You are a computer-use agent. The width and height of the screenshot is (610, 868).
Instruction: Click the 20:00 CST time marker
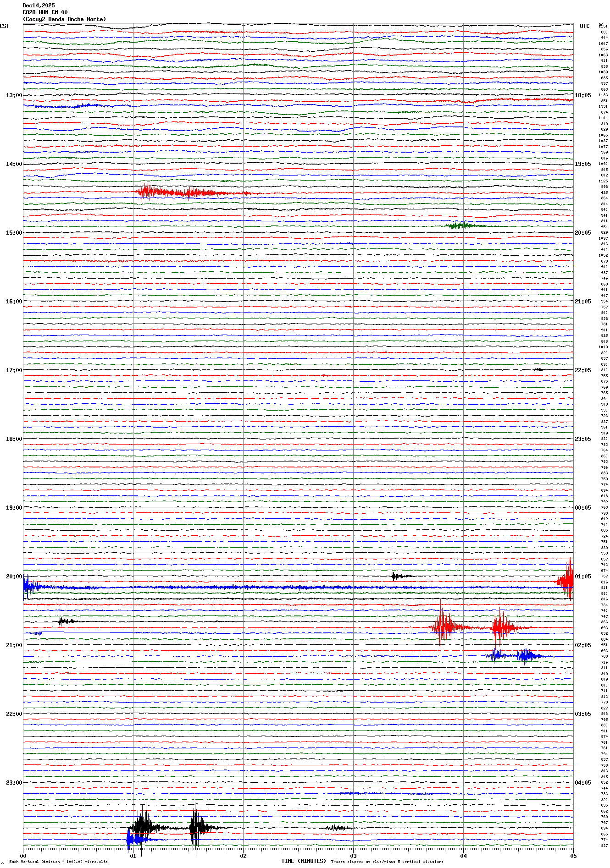[14, 577]
